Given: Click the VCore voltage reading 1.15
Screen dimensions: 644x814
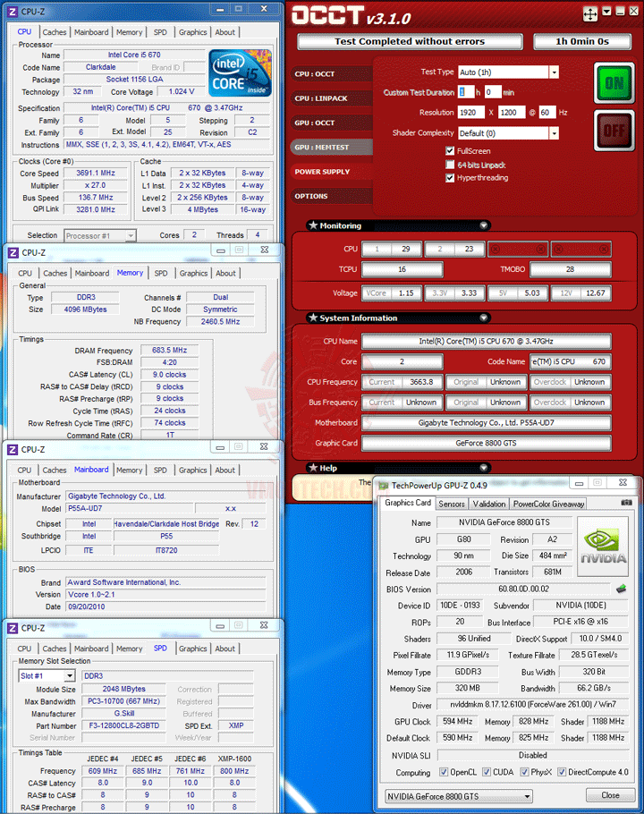Looking at the screenshot, I should coord(406,293).
